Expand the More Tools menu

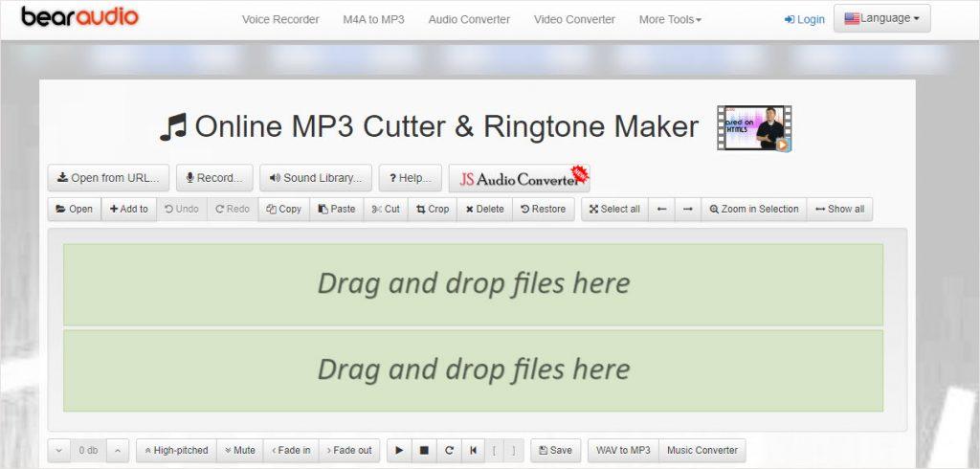click(670, 19)
